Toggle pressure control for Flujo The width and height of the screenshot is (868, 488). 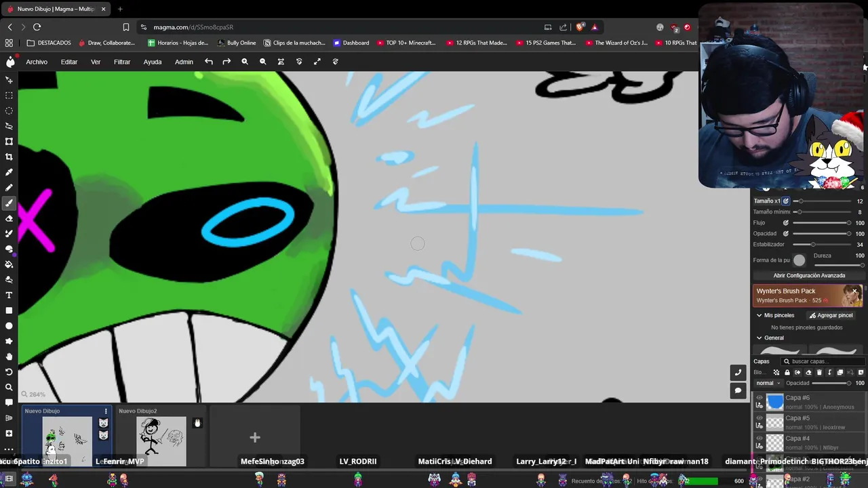coord(786,223)
